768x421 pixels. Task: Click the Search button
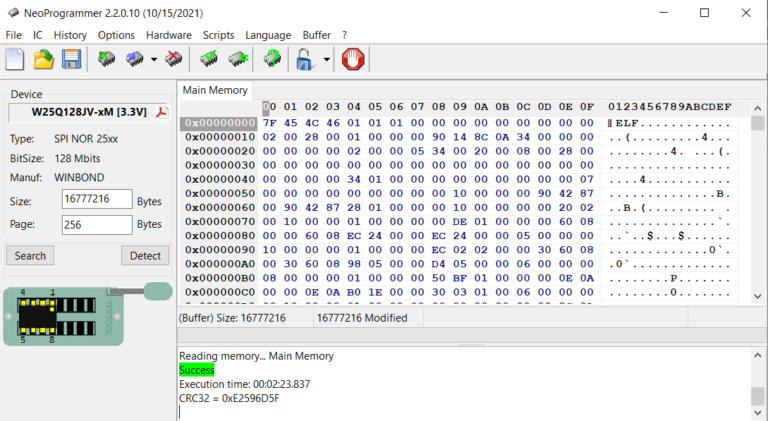(30, 255)
